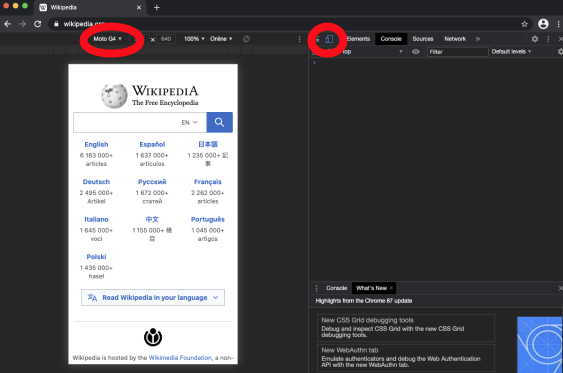The height and width of the screenshot is (373, 563).
Task: Open a new browser tab
Action: pos(157,8)
